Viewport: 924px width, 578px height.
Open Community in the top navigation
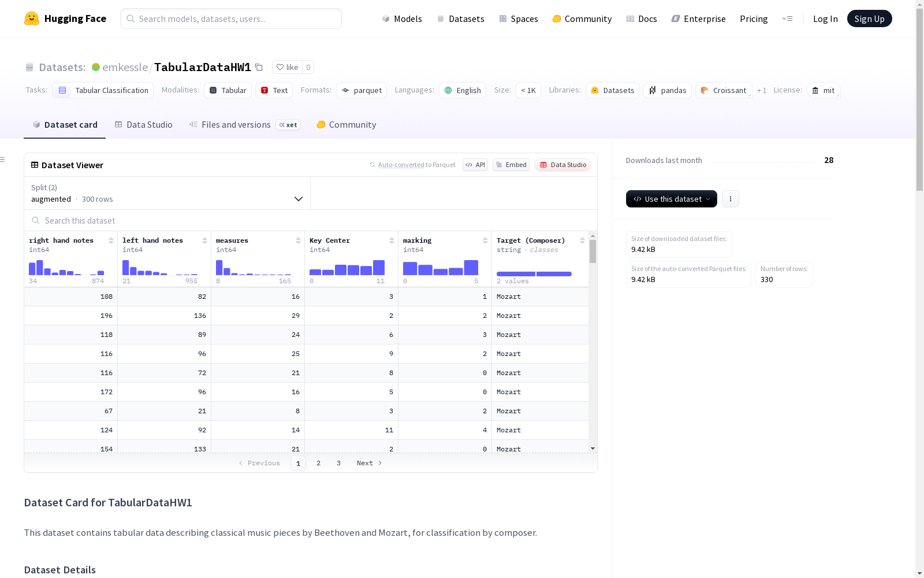(x=582, y=18)
